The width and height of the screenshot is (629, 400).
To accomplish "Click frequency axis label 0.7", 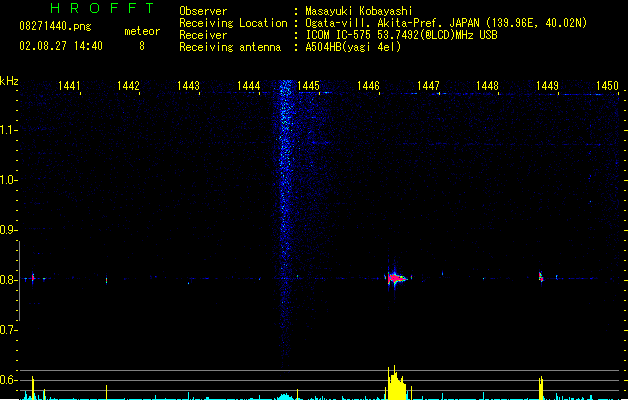I will point(8,330).
